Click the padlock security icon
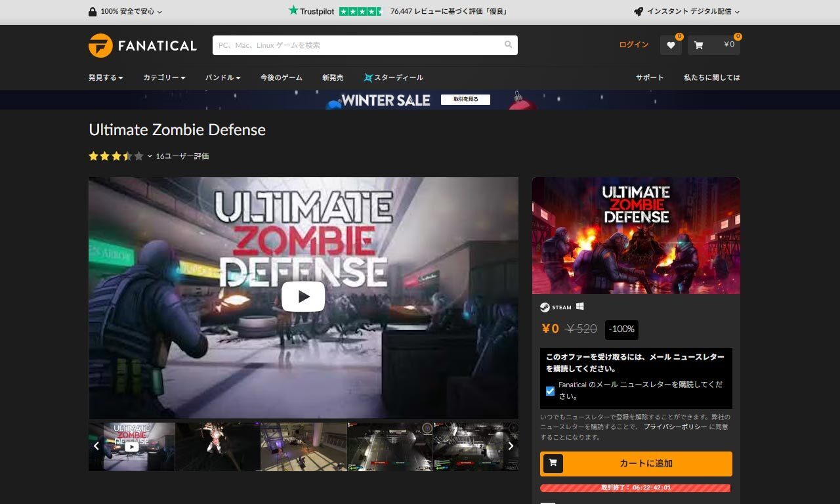This screenshot has height=504, width=840. (x=93, y=12)
